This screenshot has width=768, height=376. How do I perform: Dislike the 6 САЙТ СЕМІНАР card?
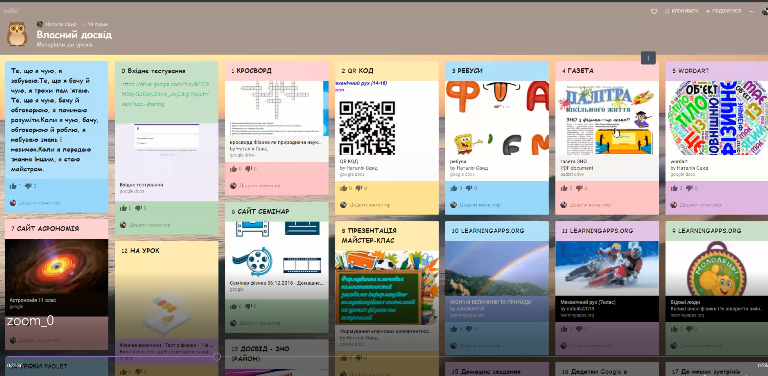pos(250,306)
